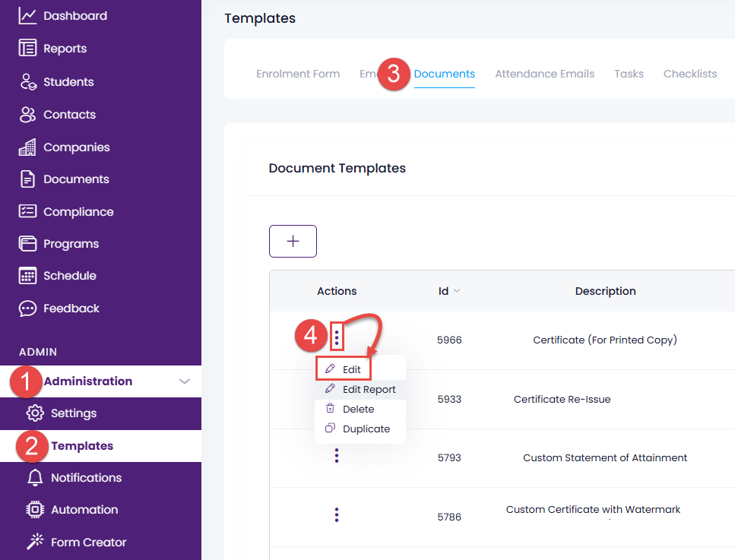Open actions menu for Custom Statement of Attainment
This screenshot has width=735, height=560.
[337, 456]
